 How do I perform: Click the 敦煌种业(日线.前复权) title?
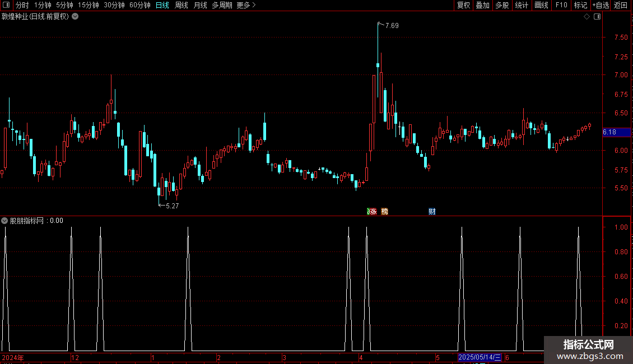coord(35,17)
